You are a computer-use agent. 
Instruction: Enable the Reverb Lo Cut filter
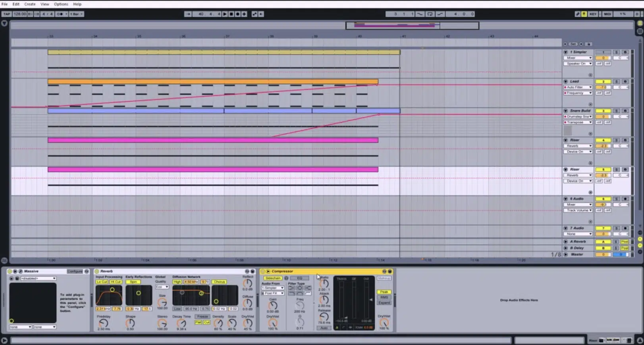[x=102, y=282]
